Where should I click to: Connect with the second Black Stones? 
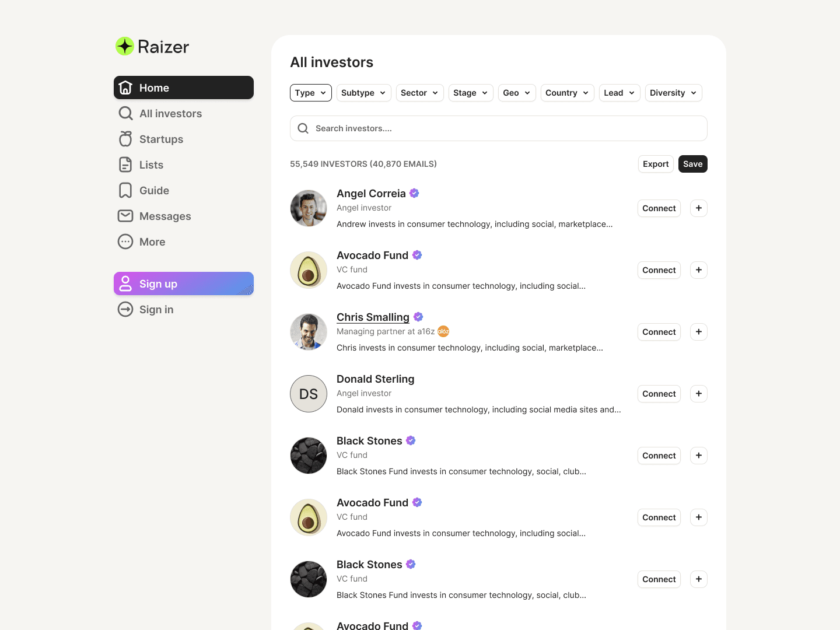[659, 579]
